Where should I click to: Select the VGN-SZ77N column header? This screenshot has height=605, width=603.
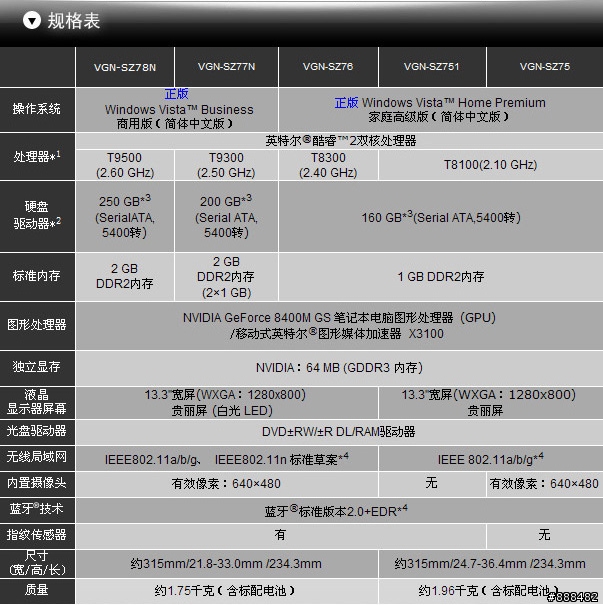pyautogui.click(x=226, y=67)
